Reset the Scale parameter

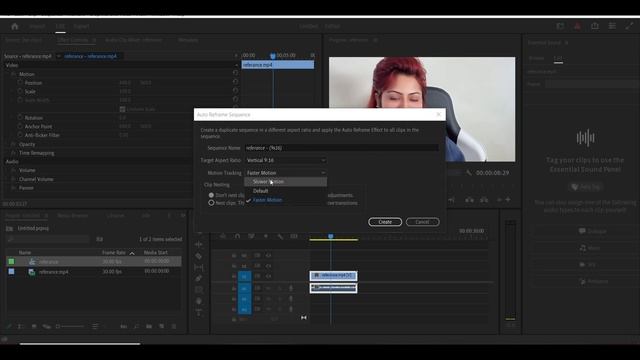tap(236, 91)
